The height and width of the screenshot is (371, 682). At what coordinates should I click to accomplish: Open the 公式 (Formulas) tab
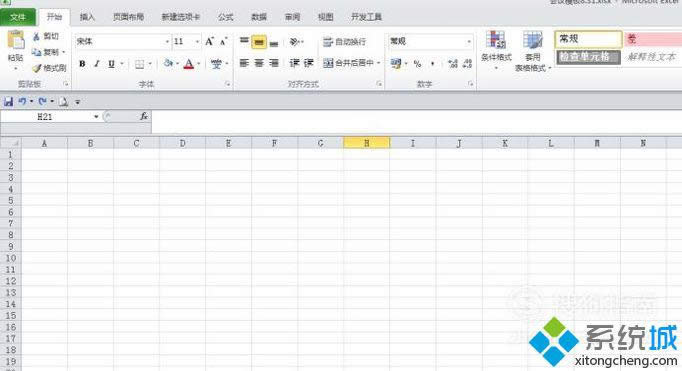click(225, 17)
